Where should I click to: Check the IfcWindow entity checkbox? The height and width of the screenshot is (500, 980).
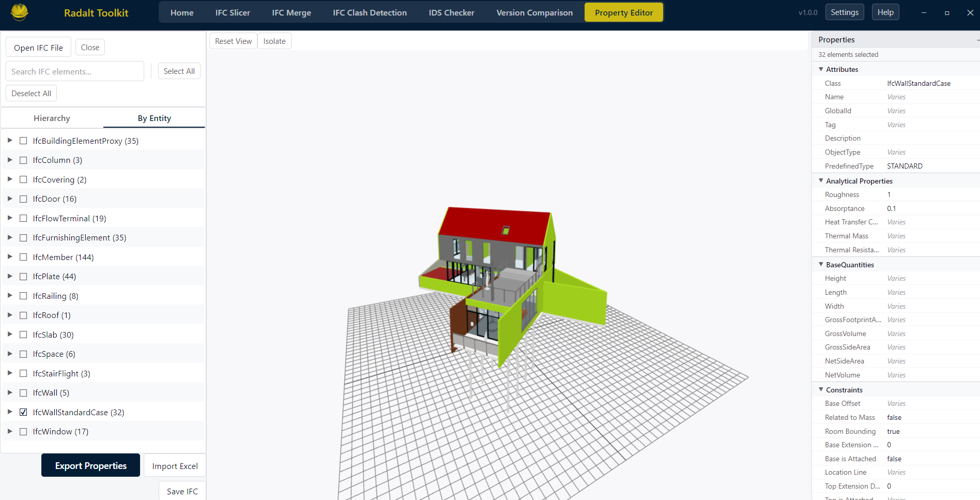click(23, 431)
